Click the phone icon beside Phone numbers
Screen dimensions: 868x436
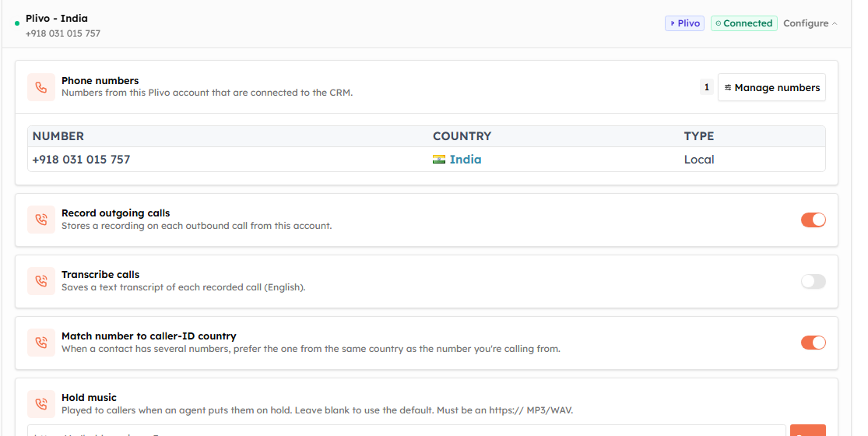[41, 87]
